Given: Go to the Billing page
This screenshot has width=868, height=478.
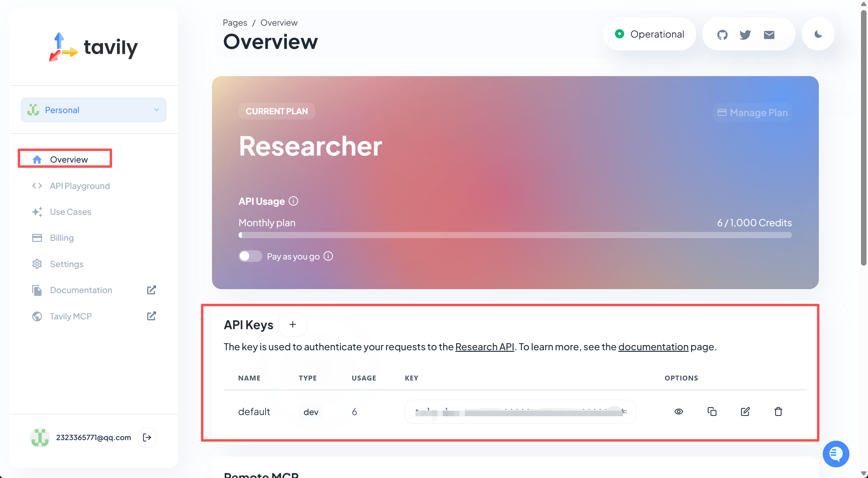Looking at the screenshot, I should click(x=62, y=238).
